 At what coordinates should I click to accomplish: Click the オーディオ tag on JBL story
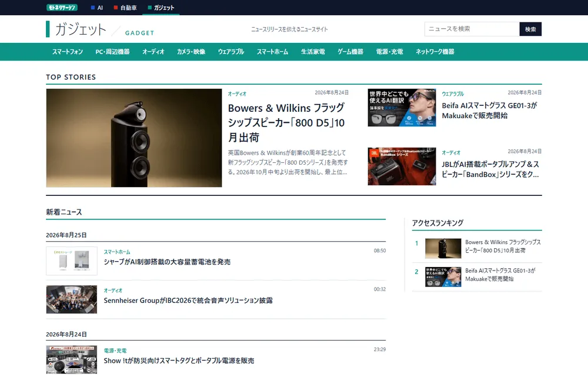click(x=451, y=153)
